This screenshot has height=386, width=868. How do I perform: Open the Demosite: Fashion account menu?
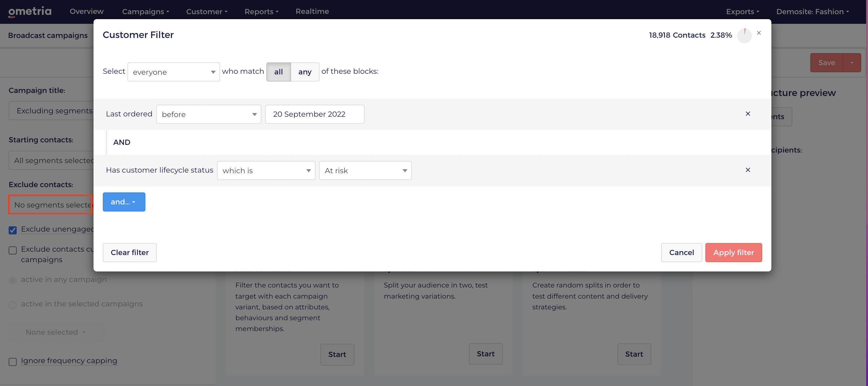pos(812,11)
